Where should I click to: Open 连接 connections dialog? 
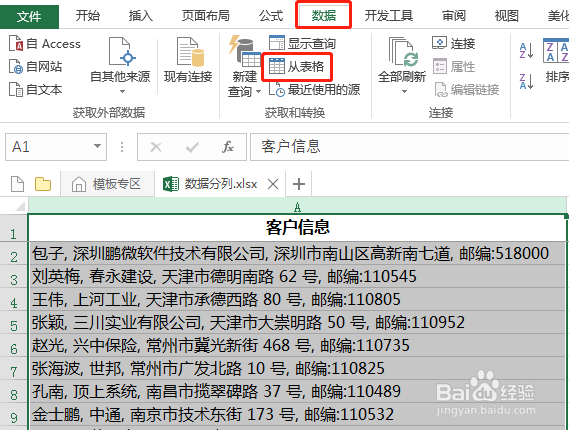[x=454, y=44]
